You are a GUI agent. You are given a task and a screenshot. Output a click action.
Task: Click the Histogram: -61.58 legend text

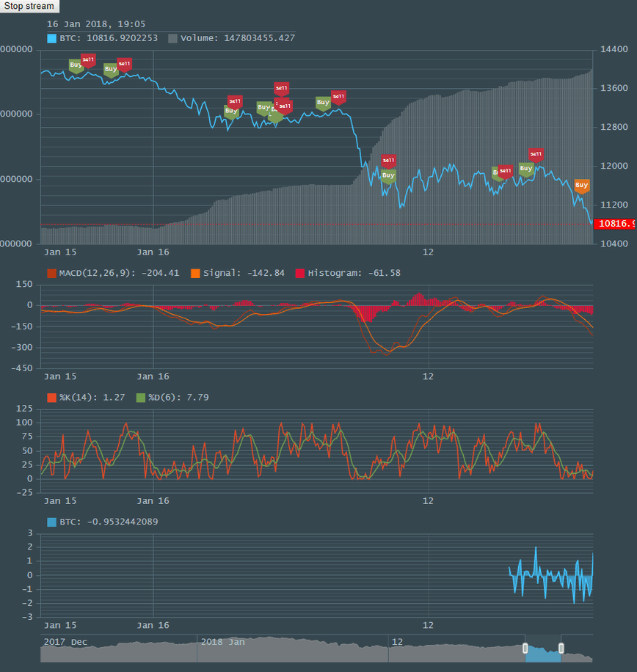[x=354, y=273]
